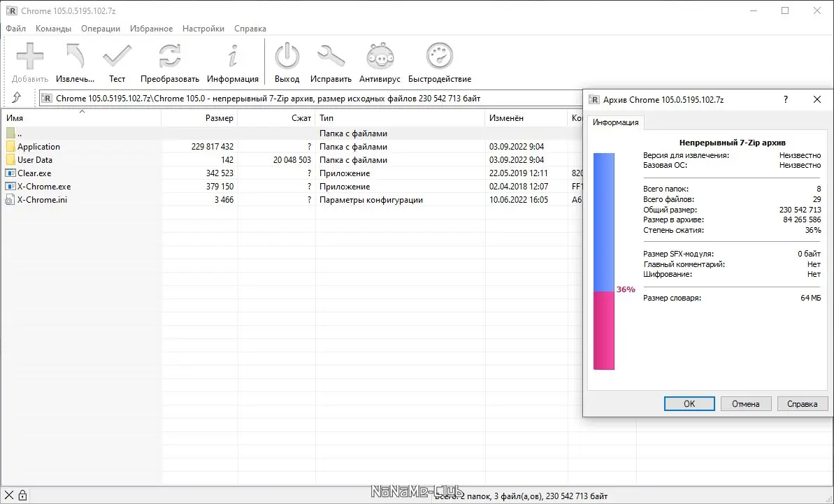Screen dimensions: 834x504
Task: Select the X-Chrome.exe file
Action: 43,186
